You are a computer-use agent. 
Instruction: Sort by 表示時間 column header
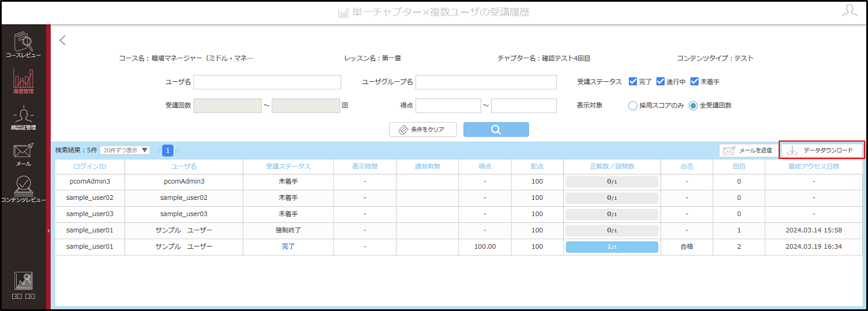tap(365, 166)
